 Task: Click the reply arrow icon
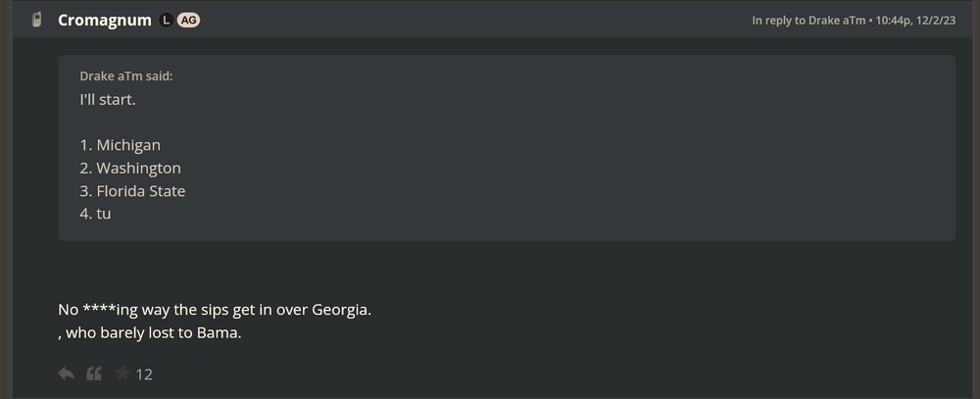coord(67,374)
